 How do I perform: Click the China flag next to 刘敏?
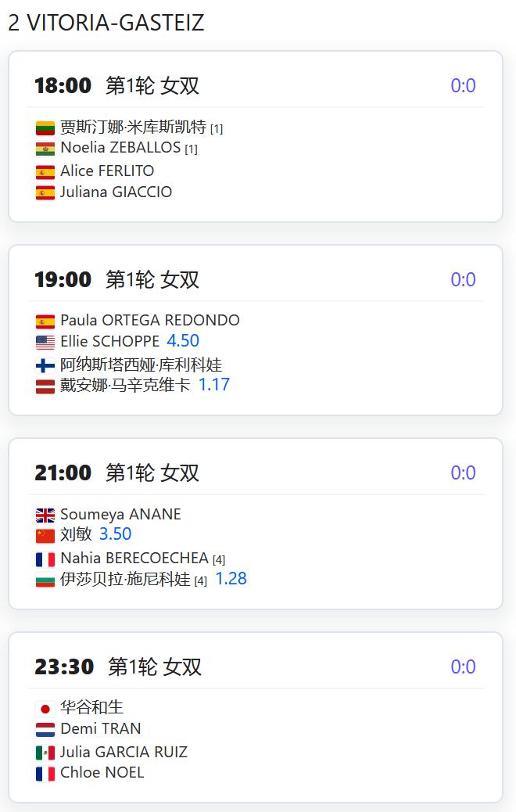click(45, 535)
